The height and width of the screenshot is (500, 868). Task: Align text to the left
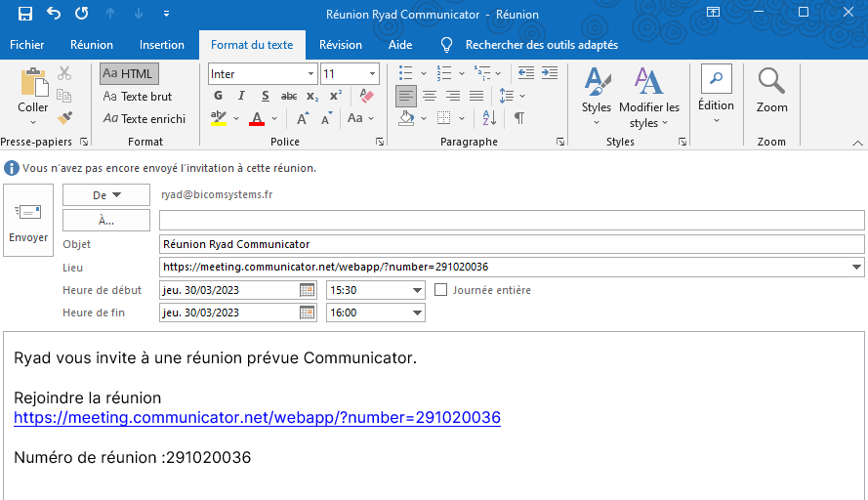(406, 96)
